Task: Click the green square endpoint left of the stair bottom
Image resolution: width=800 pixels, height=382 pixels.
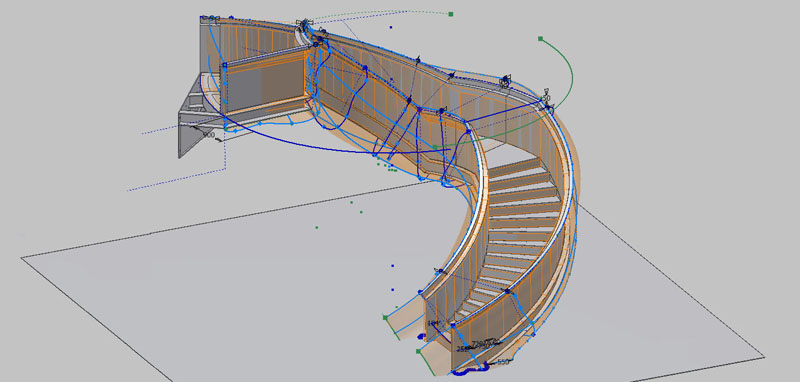Action: (386, 317)
